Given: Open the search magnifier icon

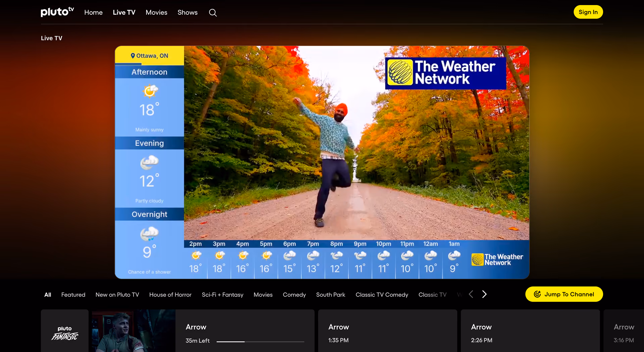Looking at the screenshot, I should (x=213, y=13).
